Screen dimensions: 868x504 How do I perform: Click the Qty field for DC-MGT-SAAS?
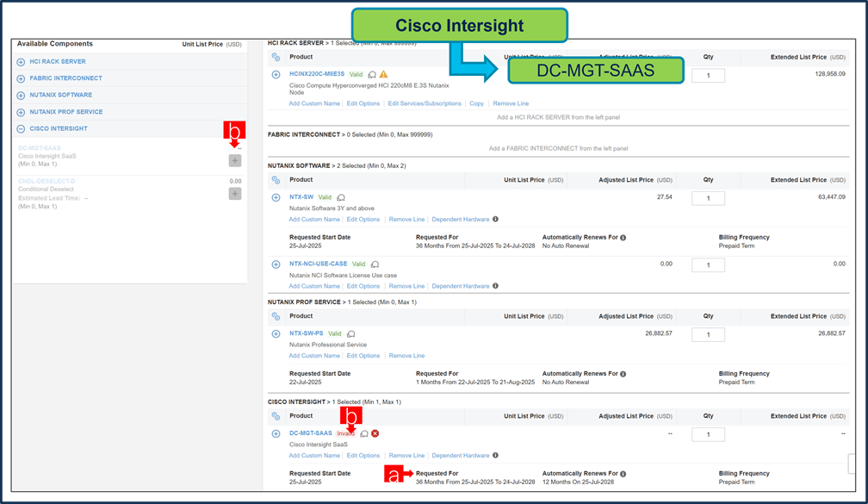coord(708,435)
